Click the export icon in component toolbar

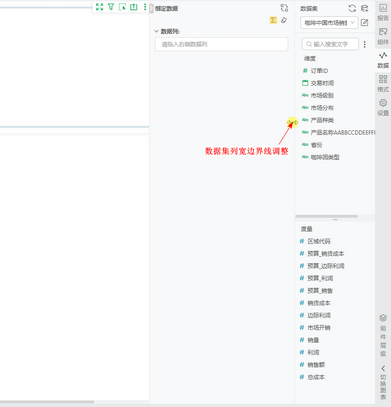pos(134,7)
